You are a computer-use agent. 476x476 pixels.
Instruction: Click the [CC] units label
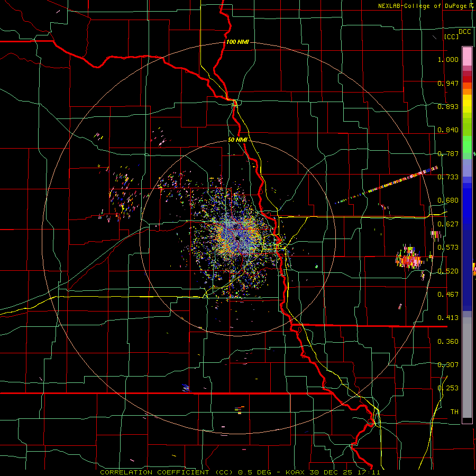point(452,36)
